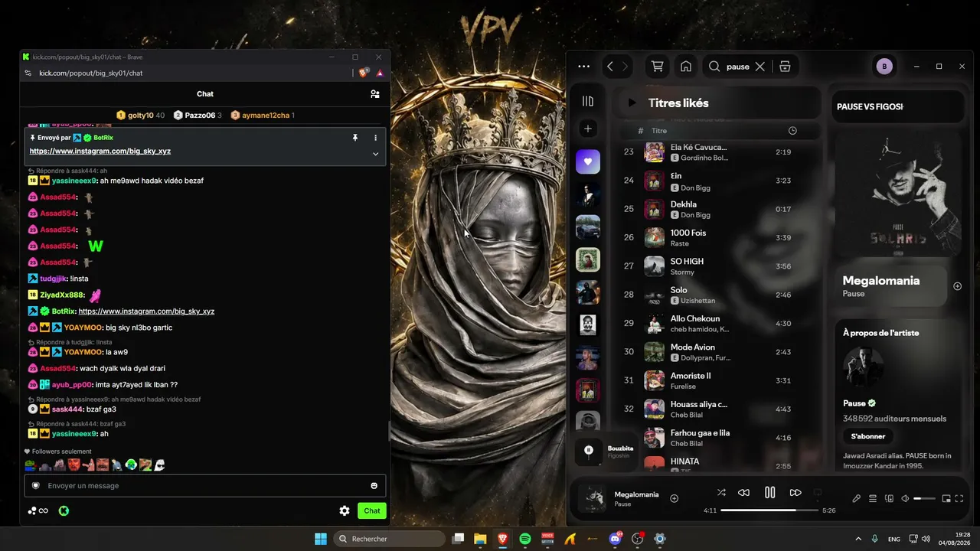Image resolution: width=980 pixels, height=551 pixels.
Task: Open the profile avatar 'B' menu
Action: 884,67
